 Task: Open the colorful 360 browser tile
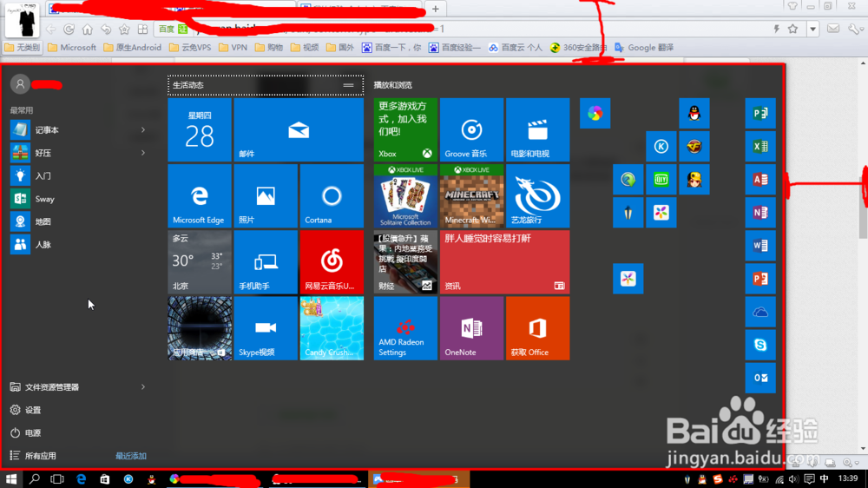[595, 114]
